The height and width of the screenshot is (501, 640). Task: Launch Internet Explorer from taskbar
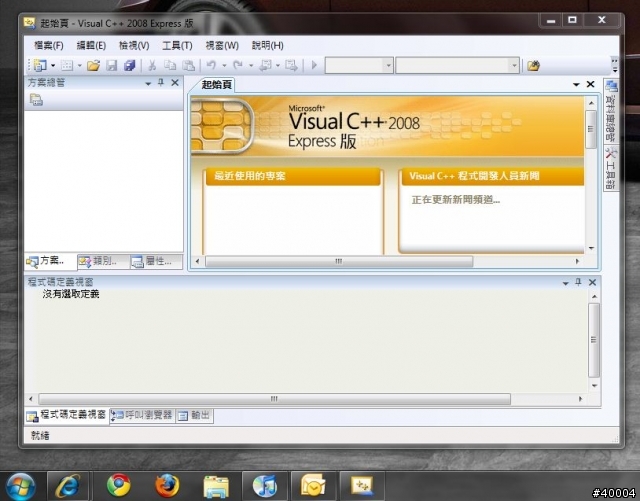(68, 486)
